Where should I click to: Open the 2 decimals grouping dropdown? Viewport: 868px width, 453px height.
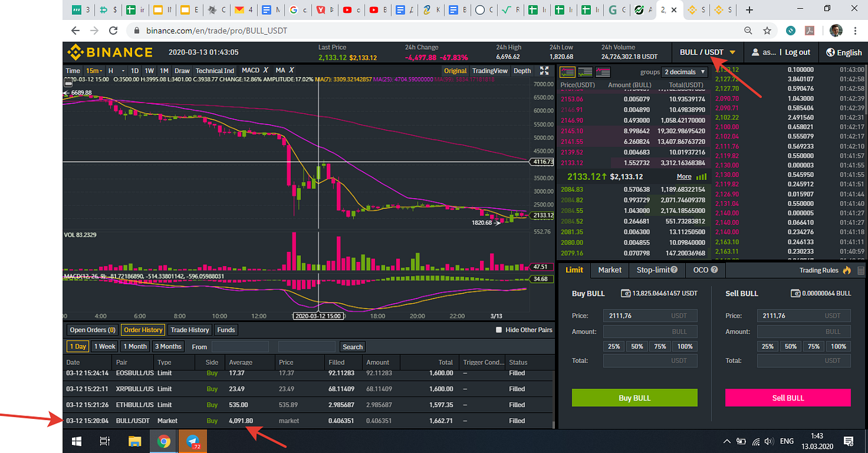[x=684, y=72]
